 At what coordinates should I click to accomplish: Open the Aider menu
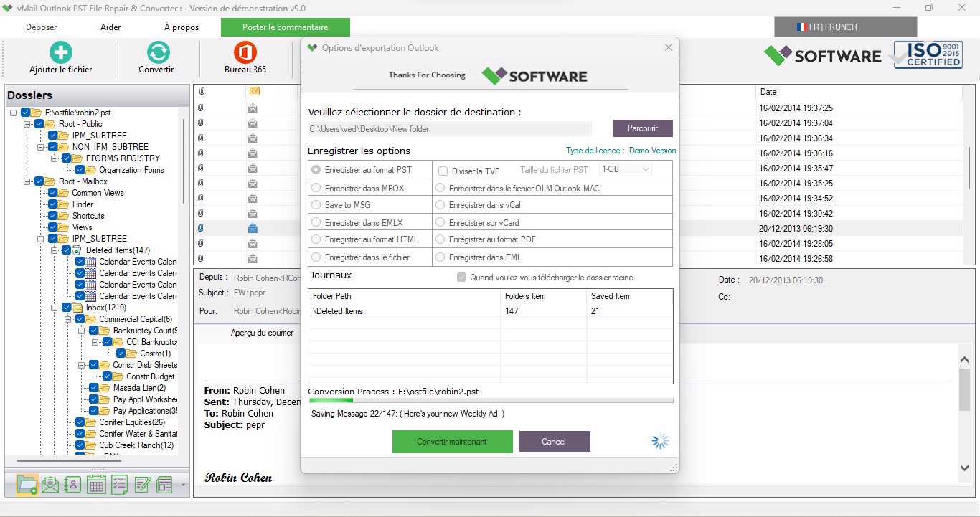110,27
